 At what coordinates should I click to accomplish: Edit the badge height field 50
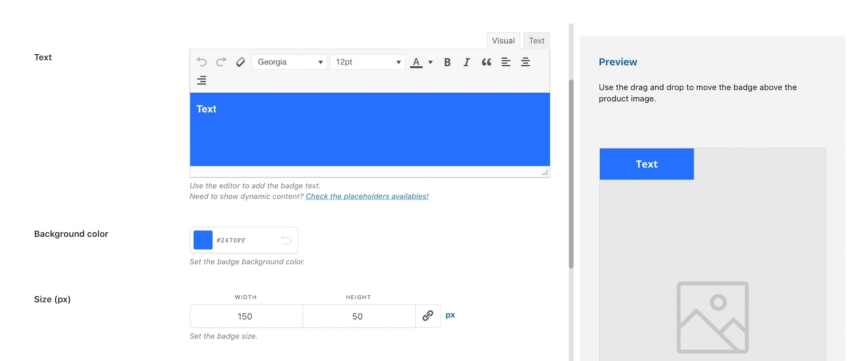pos(359,316)
